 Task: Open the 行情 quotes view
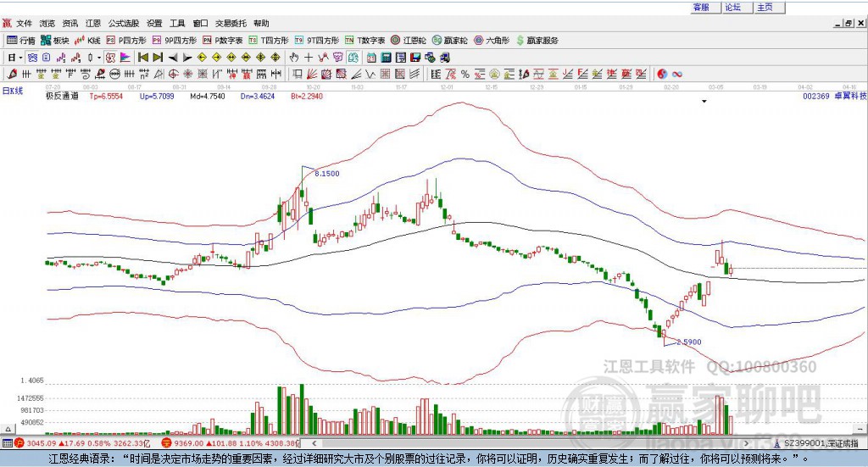[20, 41]
